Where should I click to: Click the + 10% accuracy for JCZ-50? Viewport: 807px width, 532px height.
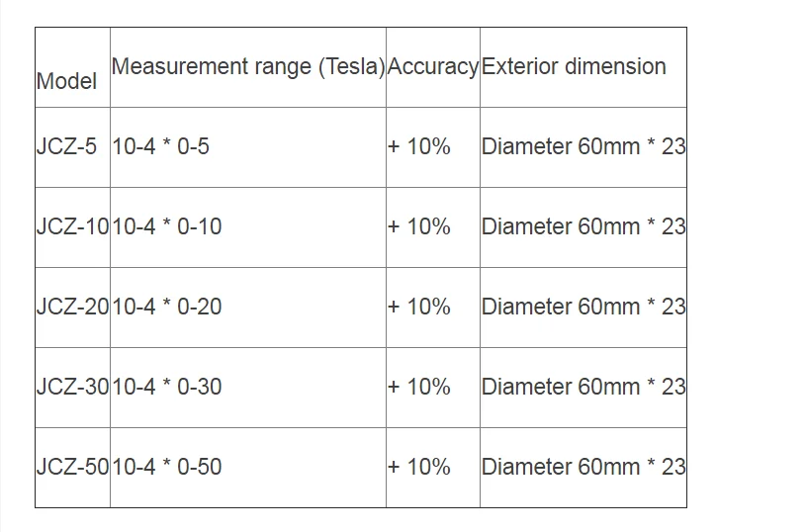click(x=433, y=468)
